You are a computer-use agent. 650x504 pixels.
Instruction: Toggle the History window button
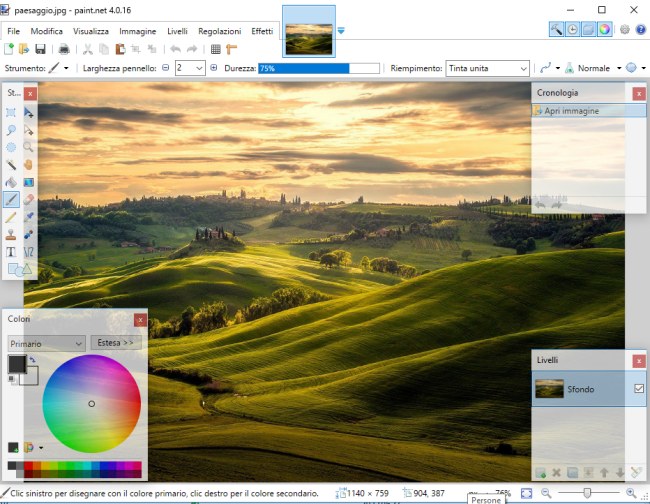572,29
